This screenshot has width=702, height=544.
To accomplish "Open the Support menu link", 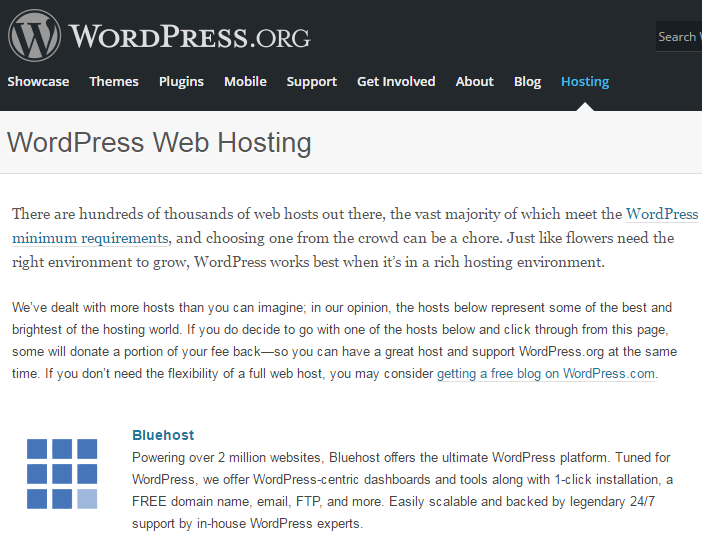I will point(312,81).
